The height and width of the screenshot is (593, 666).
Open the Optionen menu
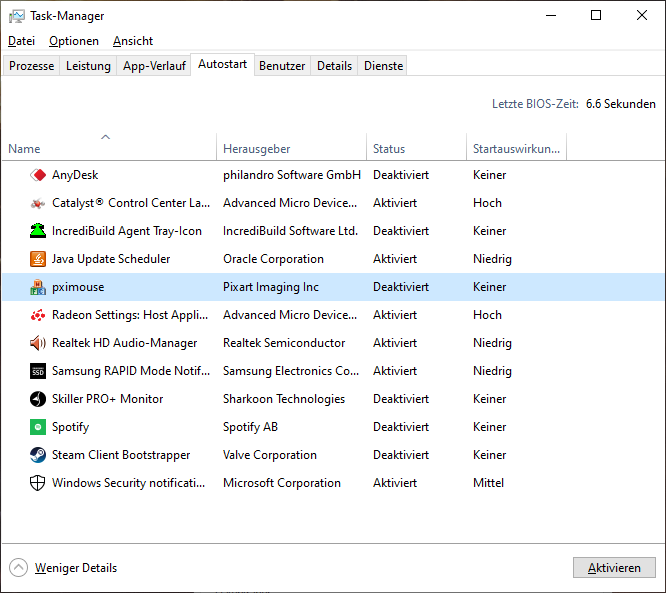[74, 41]
